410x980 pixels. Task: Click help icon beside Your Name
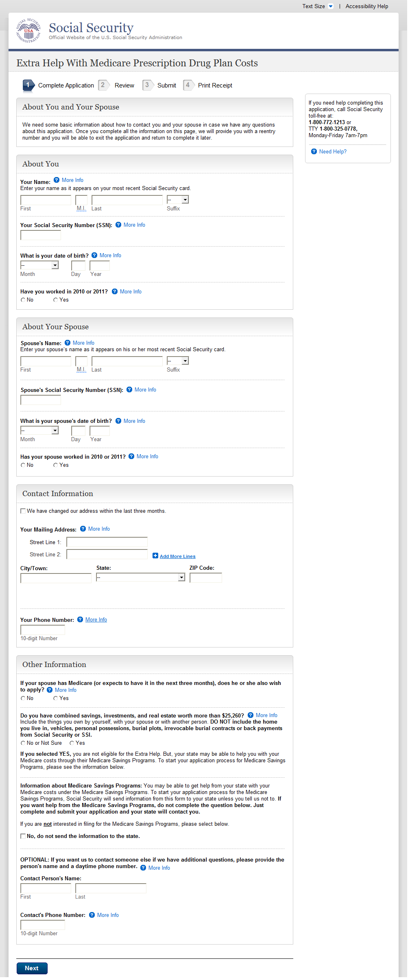57,180
